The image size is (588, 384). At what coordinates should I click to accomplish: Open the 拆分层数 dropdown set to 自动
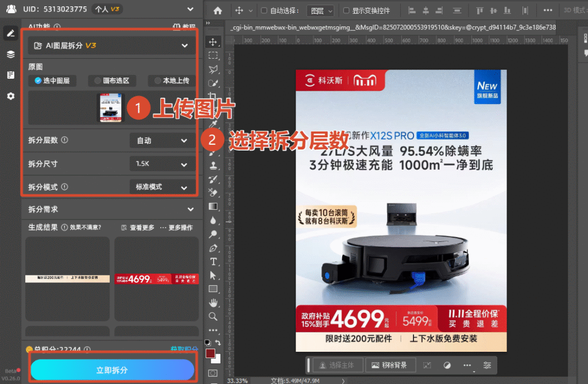point(163,140)
